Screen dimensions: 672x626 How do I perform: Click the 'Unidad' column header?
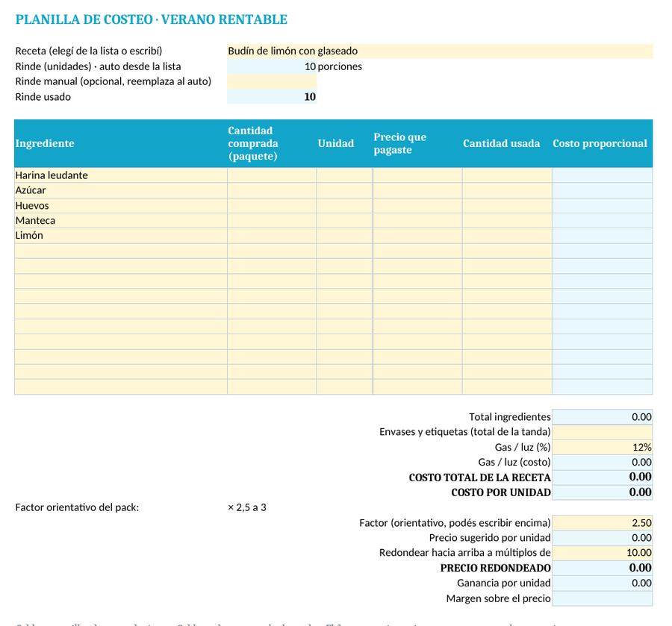(x=344, y=143)
